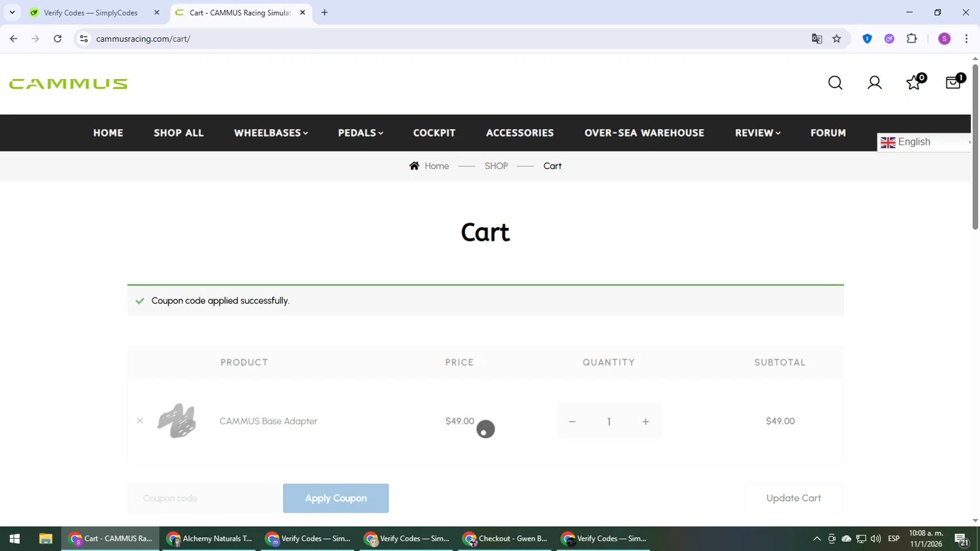Open the Windows Start menu
980x551 pixels.
click(x=14, y=539)
